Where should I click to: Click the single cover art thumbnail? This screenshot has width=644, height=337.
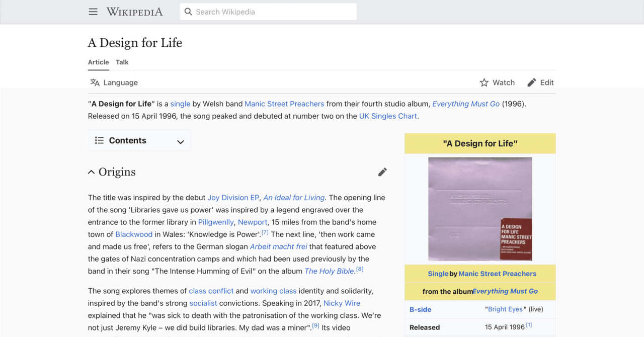coord(480,209)
